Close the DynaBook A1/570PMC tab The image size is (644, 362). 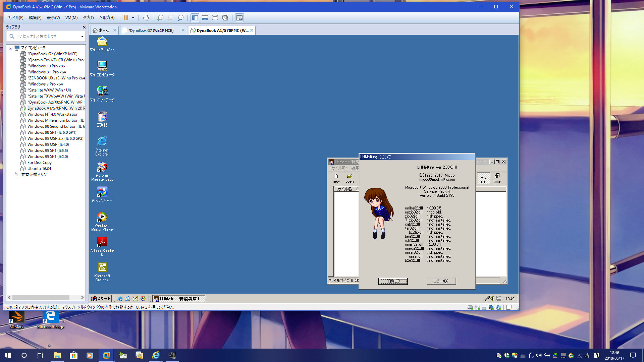click(252, 30)
